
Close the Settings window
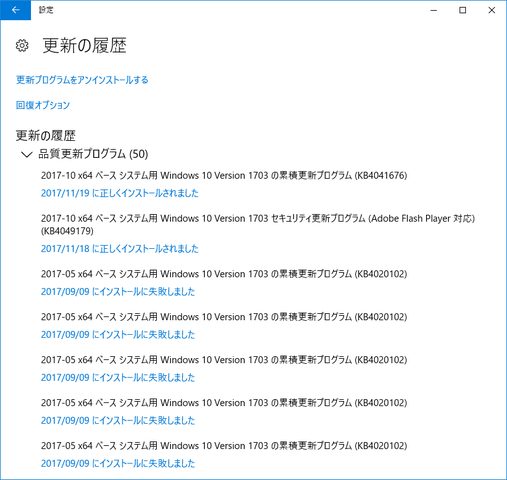click(x=492, y=10)
